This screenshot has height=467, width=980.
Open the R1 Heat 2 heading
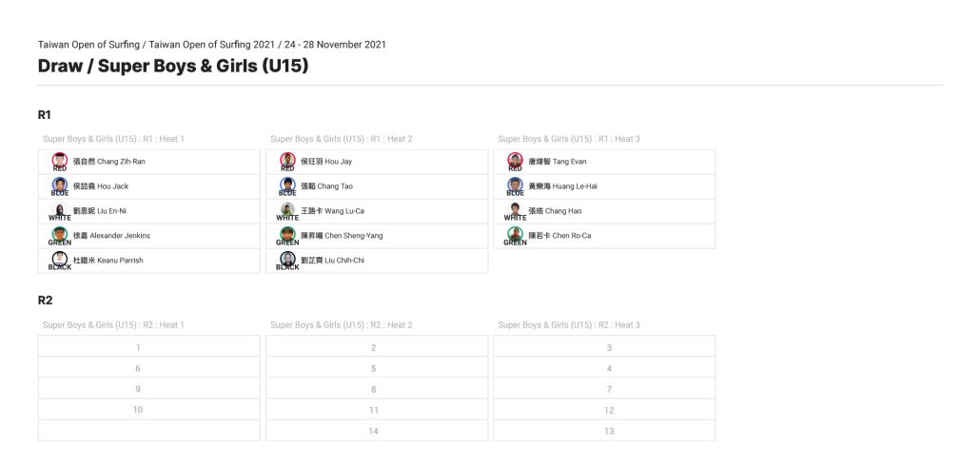point(342,139)
